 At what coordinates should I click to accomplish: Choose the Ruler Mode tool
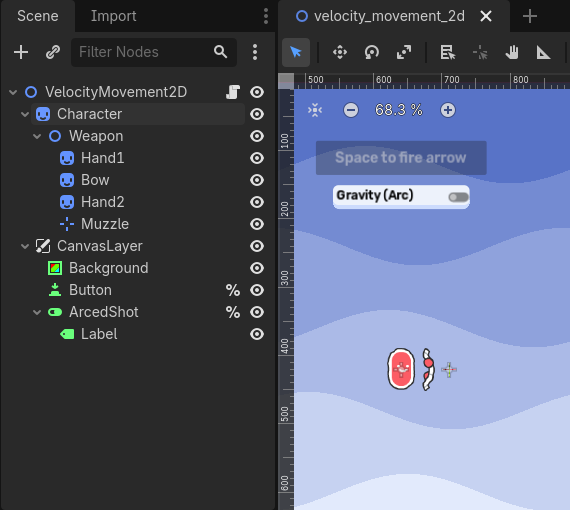point(543,52)
